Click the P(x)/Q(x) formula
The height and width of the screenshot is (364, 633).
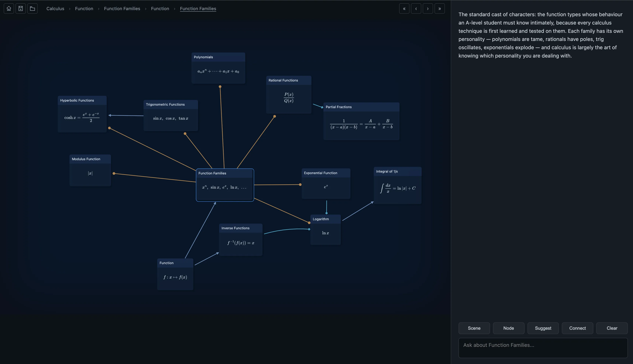click(289, 98)
